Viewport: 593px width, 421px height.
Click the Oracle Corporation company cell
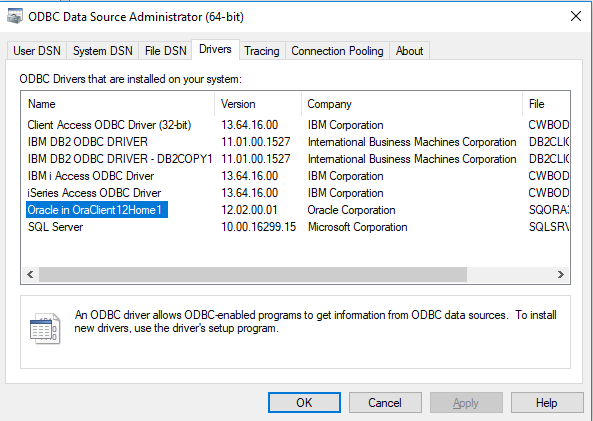click(351, 210)
